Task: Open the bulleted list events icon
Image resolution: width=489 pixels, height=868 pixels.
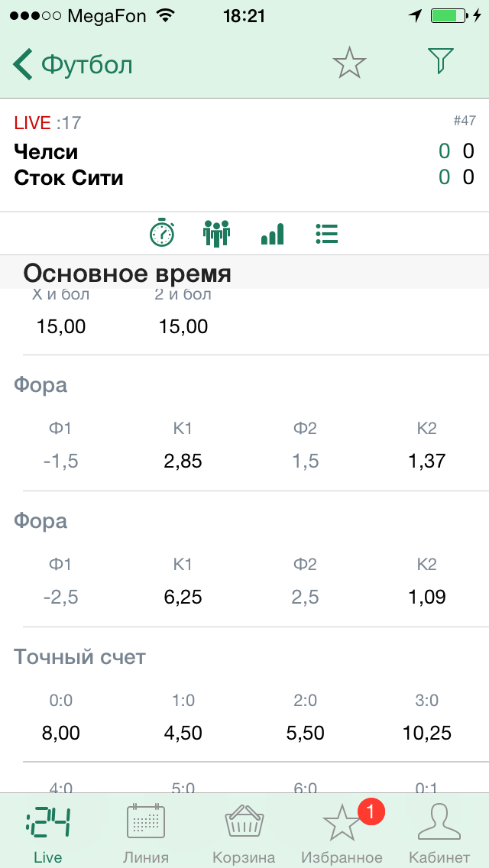Action: pyautogui.click(x=327, y=233)
